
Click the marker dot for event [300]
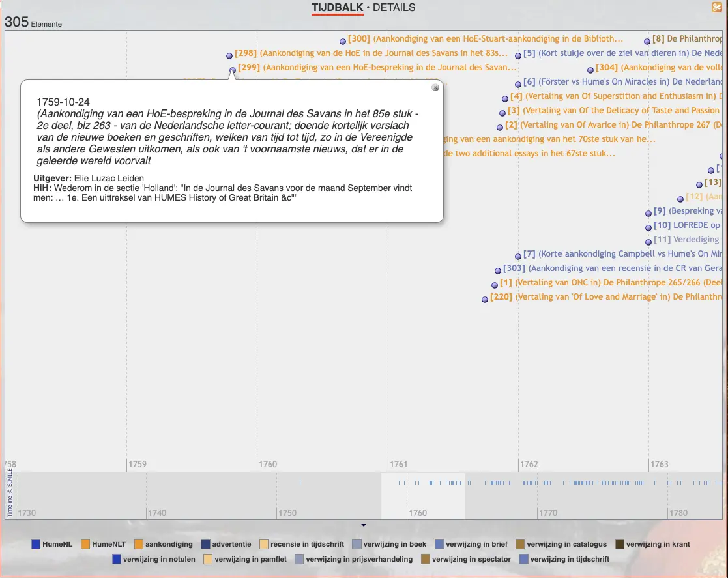pos(343,42)
